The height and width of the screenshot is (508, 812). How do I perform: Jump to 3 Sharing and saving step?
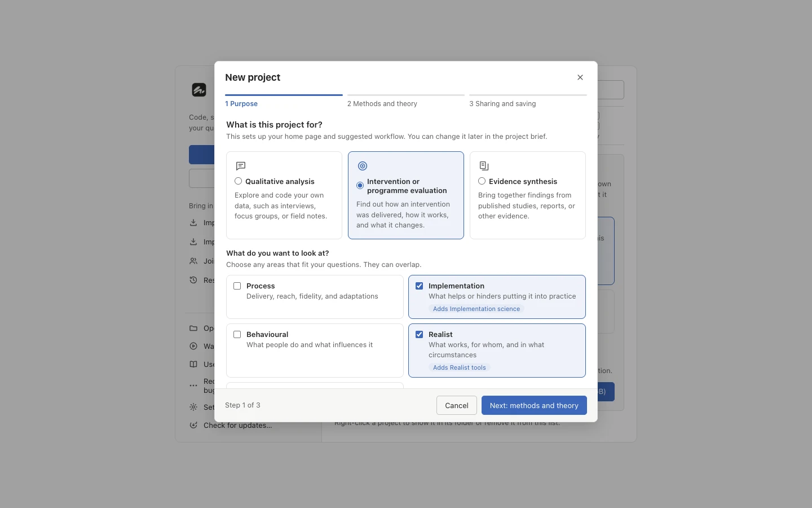(x=528, y=102)
